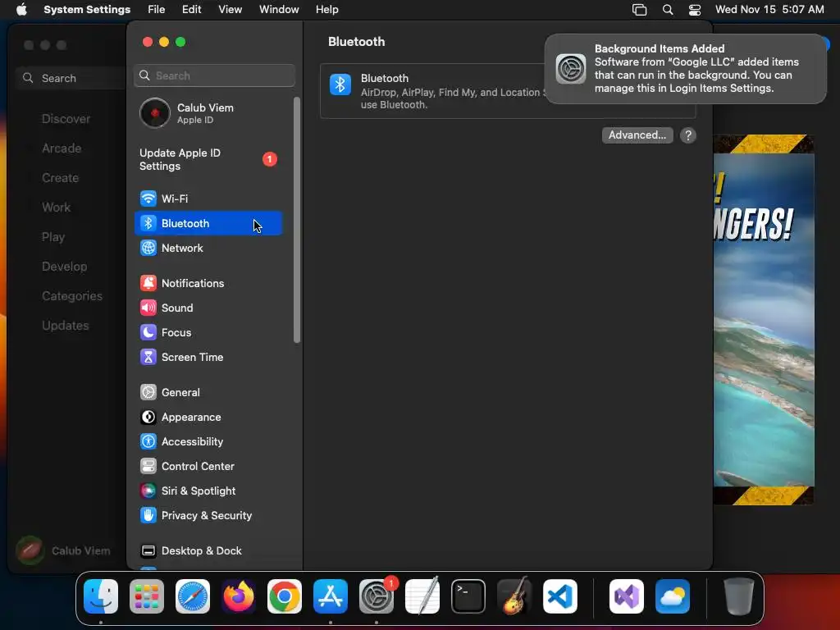Image resolution: width=840 pixels, height=630 pixels.
Task: Select Create in App Store sidebar
Action: (x=60, y=178)
